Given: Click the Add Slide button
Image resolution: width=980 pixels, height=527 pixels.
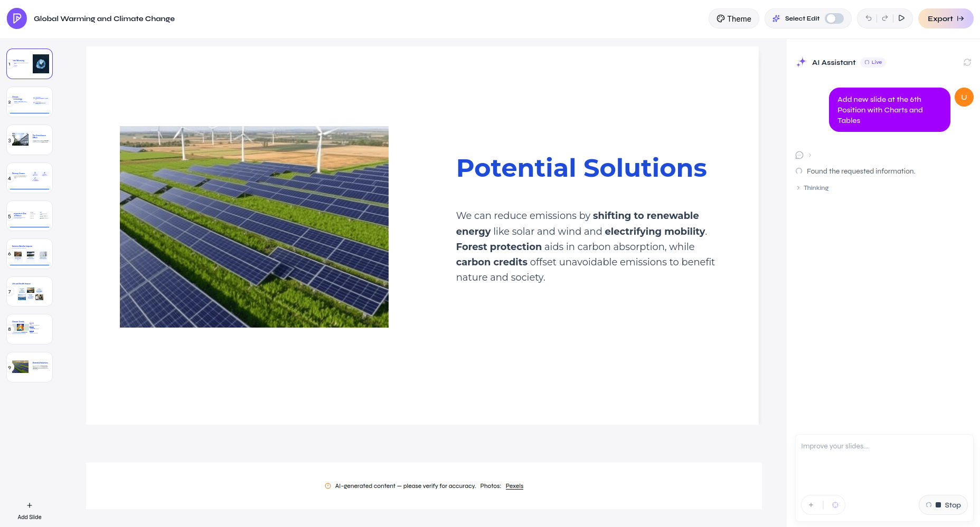Looking at the screenshot, I should [x=30, y=511].
